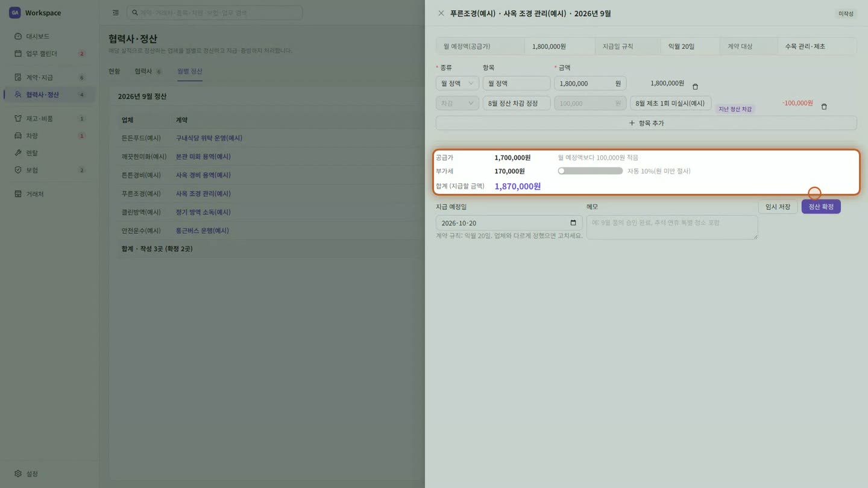Click the 지난 정산 차감 tag
This screenshot has height=488, width=868.
click(x=735, y=109)
